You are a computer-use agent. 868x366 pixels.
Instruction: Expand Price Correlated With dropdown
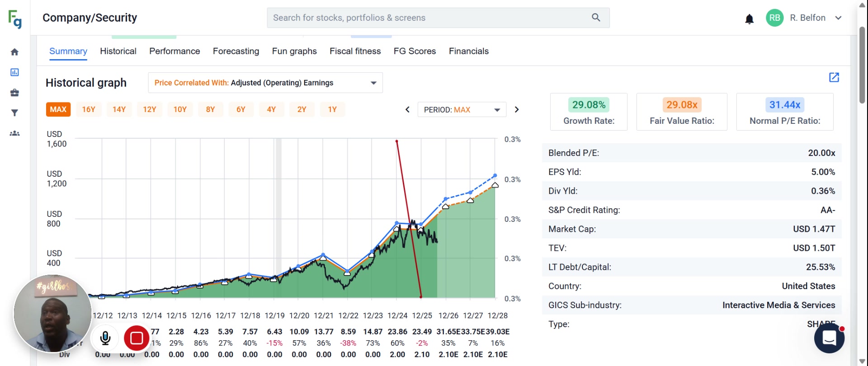point(265,83)
